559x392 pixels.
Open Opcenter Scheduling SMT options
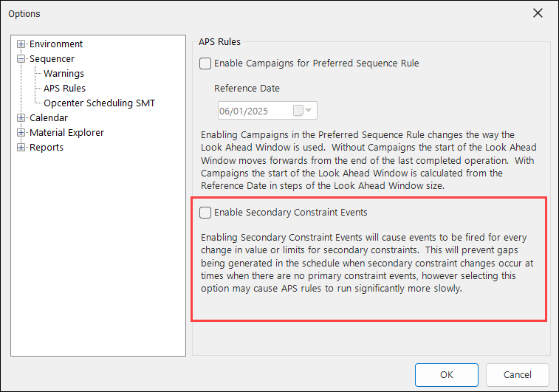[x=99, y=103]
